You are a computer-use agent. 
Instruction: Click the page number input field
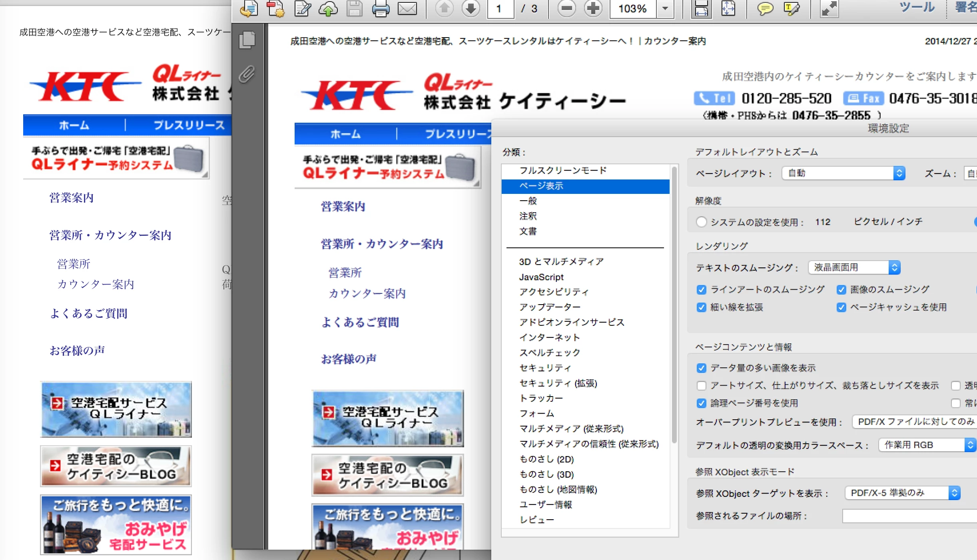500,9
